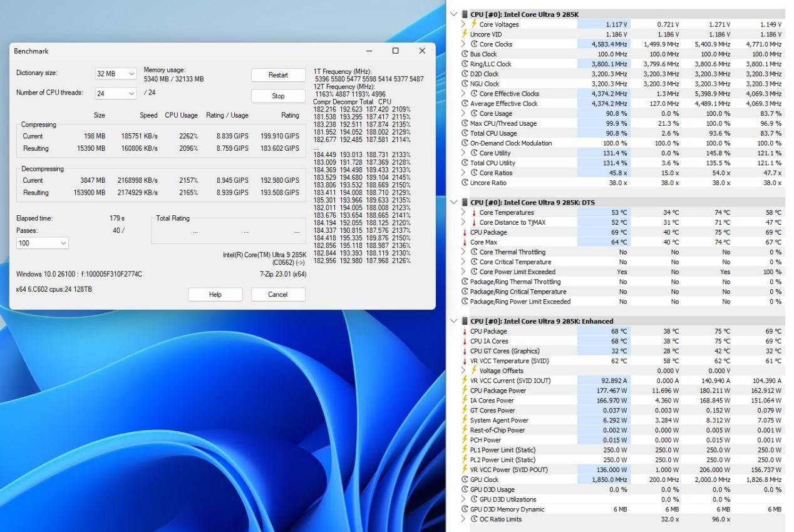Expand the OC Ratio Limits row
This screenshot has height=532, width=794.
[x=463, y=519]
